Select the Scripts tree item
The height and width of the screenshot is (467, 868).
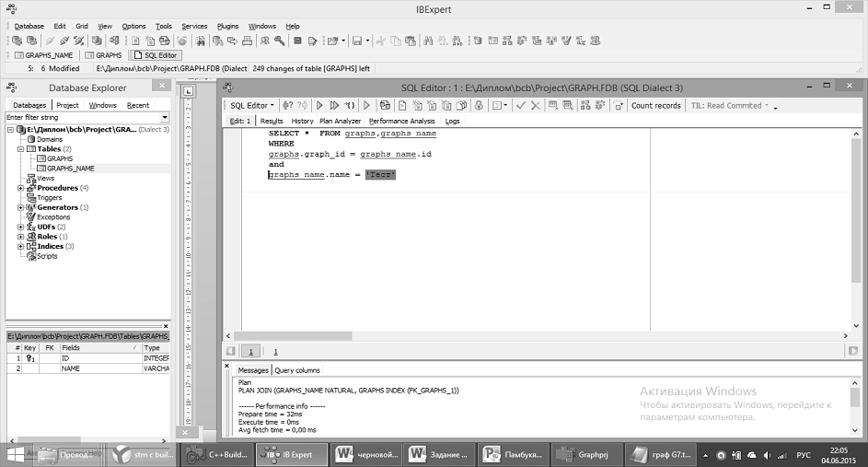pos(47,256)
